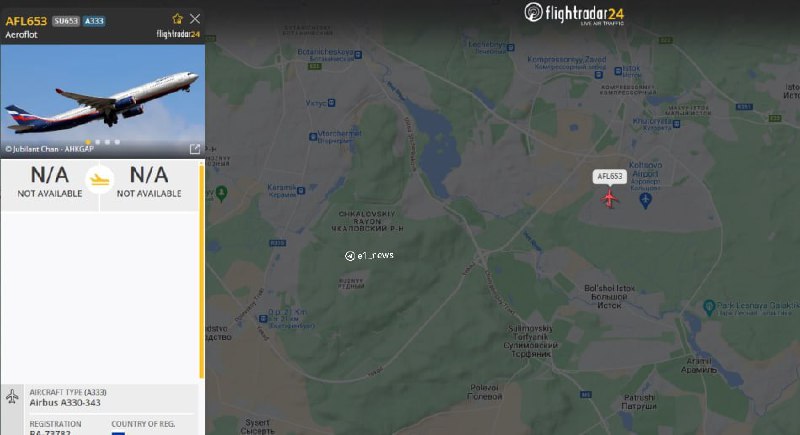Image resolution: width=800 pixels, height=435 pixels.
Task: Click the Aeroflot aircraft photo thumbnail
Action: point(103,101)
